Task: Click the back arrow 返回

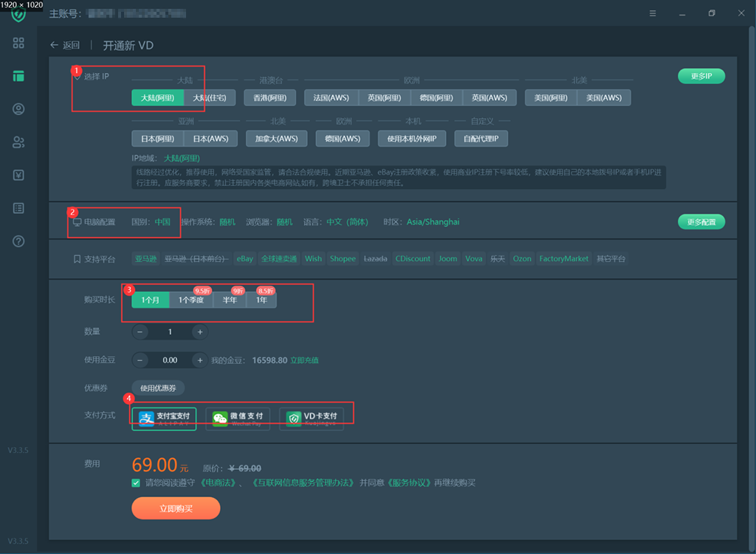Action: click(x=65, y=45)
